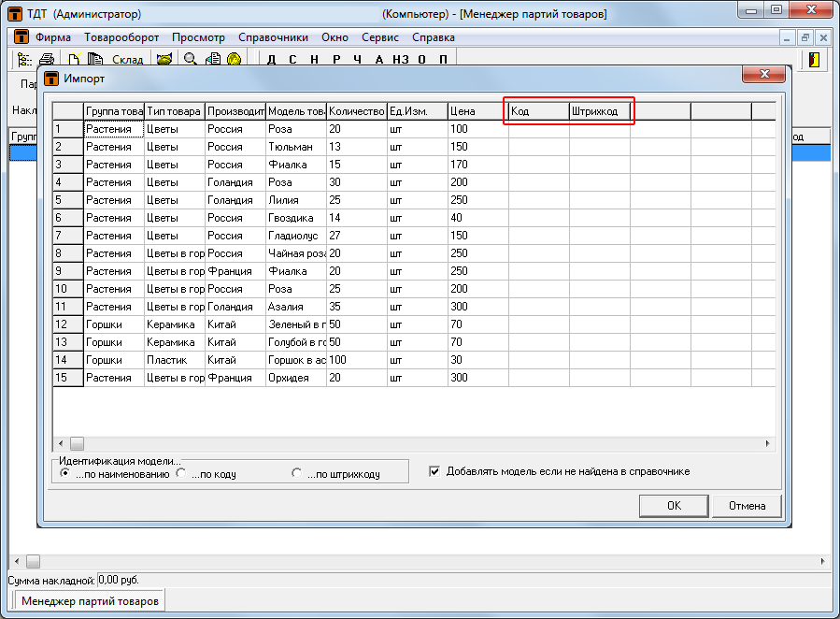
Task: Select row header number 5 in the grid
Action: point(68,200)
